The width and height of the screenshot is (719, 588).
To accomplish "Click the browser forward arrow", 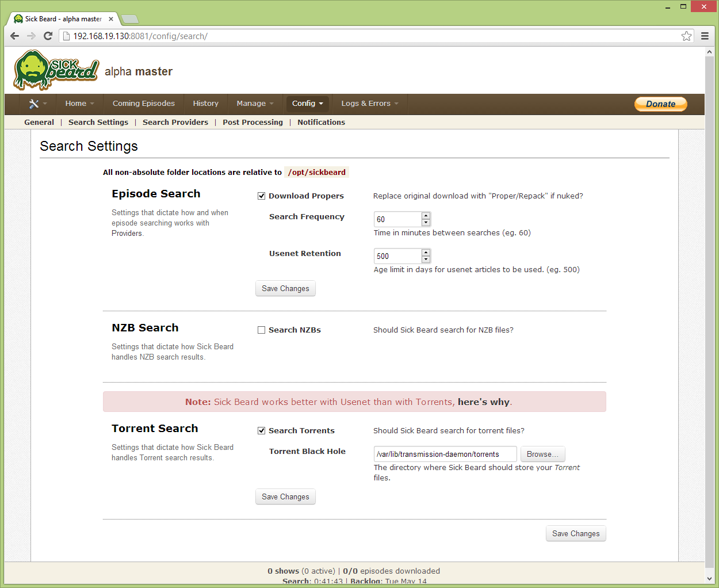I will (32, 36).
